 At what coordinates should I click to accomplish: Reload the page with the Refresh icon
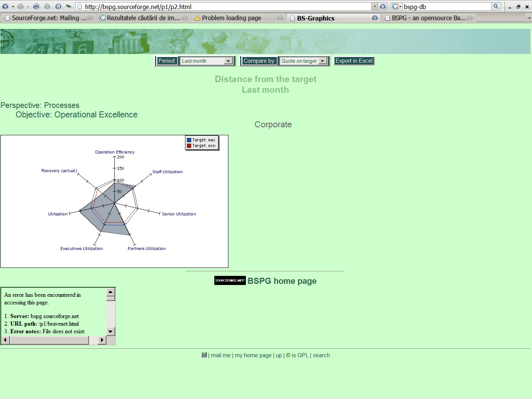pyautogui.click(x=36, y=6)
